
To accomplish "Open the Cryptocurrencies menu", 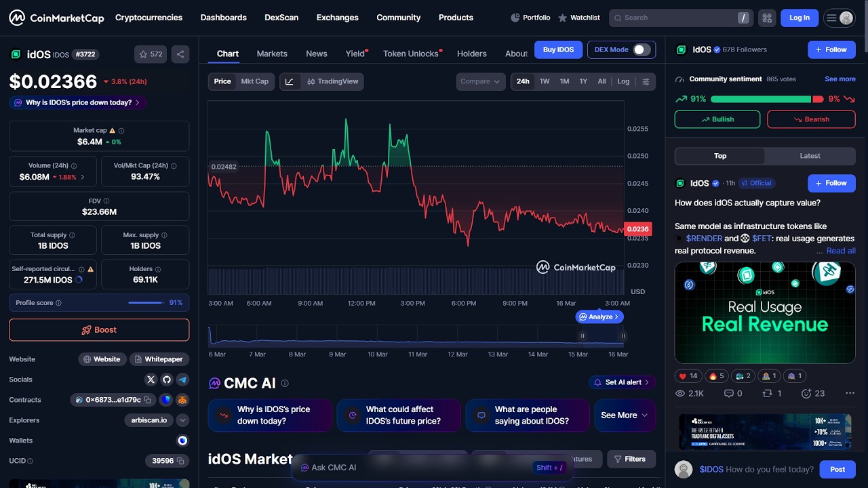I will click(149, 18).
